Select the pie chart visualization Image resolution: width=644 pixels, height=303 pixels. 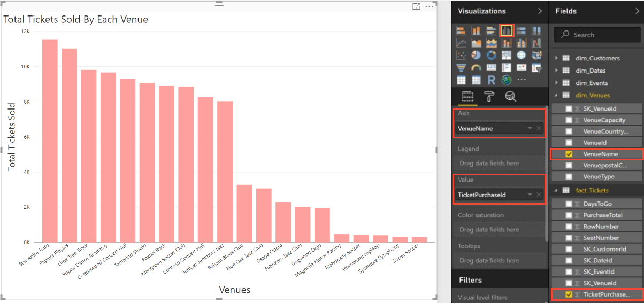click(476, 55)
